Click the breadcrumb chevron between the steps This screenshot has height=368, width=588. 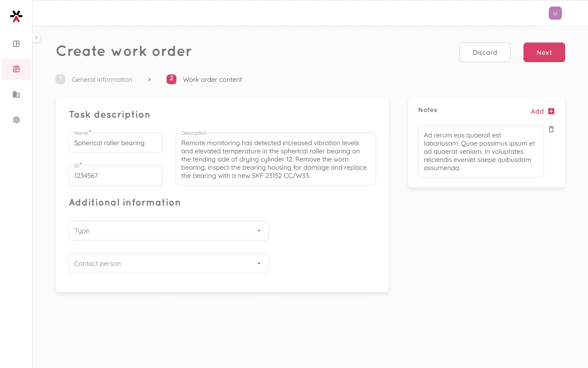tap(149, 79)
